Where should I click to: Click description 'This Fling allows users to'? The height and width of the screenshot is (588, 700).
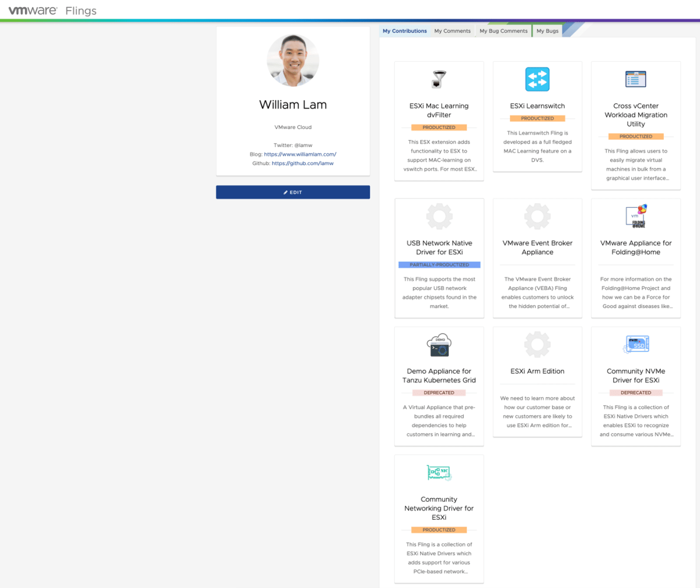click(x=636, y=164)
